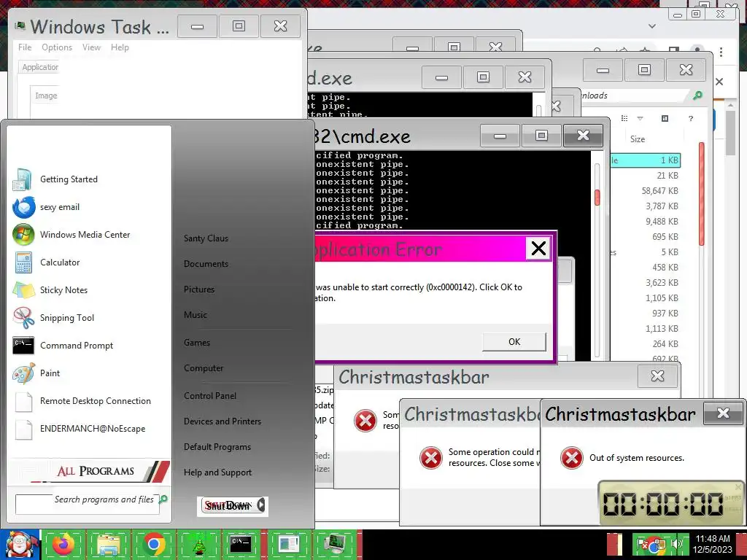Open Default Programs
This screenshot has height=560, width=747.
tap(217, 447)
